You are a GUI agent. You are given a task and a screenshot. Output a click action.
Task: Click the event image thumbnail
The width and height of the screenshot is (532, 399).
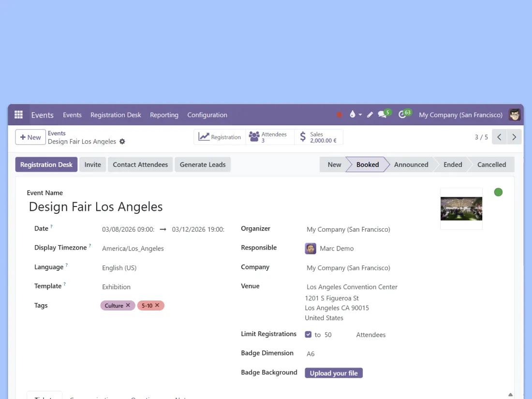coord(461,208)
